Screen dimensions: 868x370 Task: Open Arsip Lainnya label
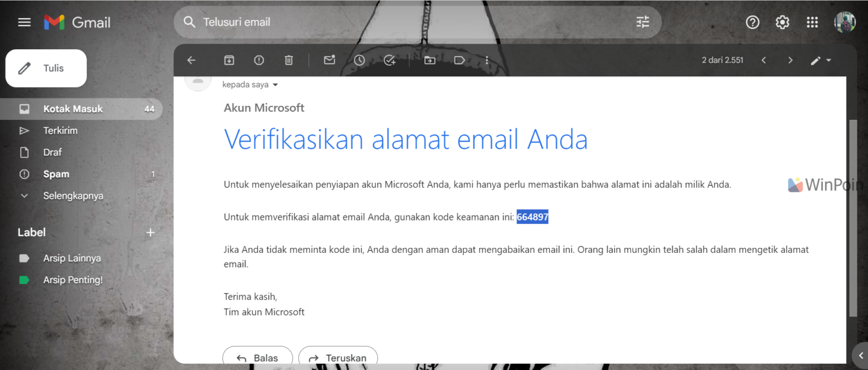[x=81, y=258]
